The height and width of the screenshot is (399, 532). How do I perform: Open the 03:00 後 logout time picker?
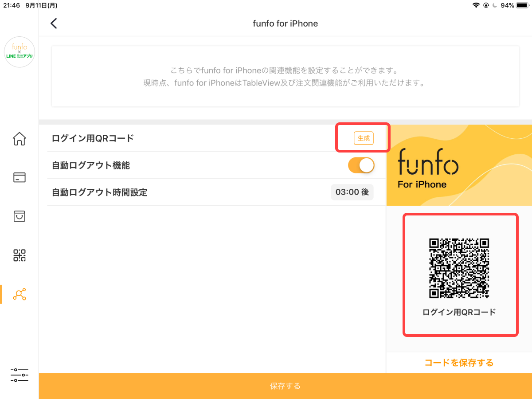click(x=352, y=192)
